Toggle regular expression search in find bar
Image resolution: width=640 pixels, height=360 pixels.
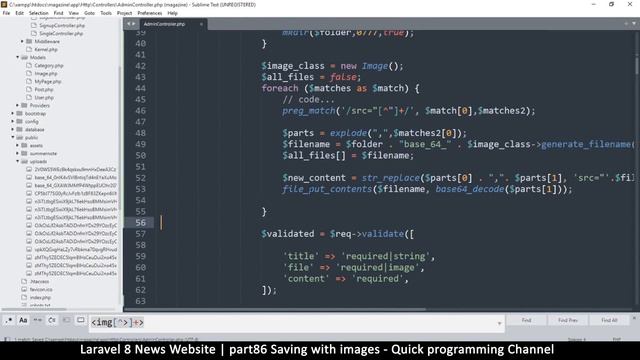point(9,320)
